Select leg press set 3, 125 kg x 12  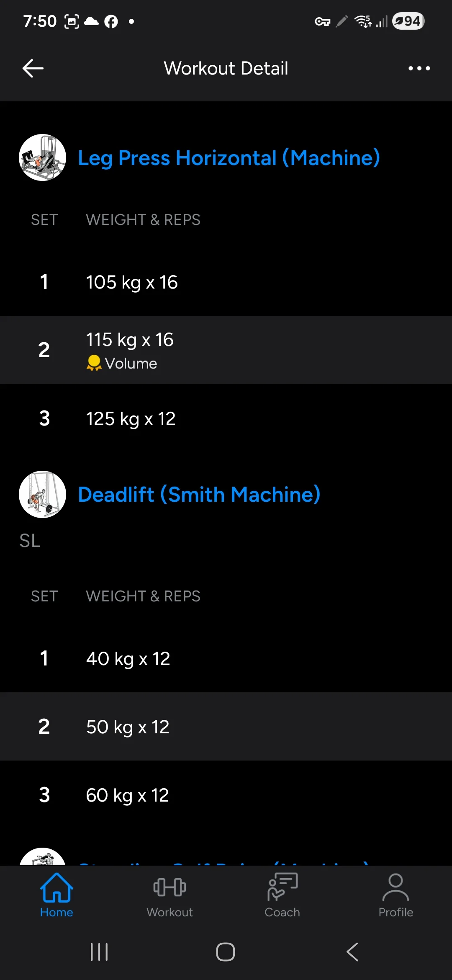(x=226, y=418)
